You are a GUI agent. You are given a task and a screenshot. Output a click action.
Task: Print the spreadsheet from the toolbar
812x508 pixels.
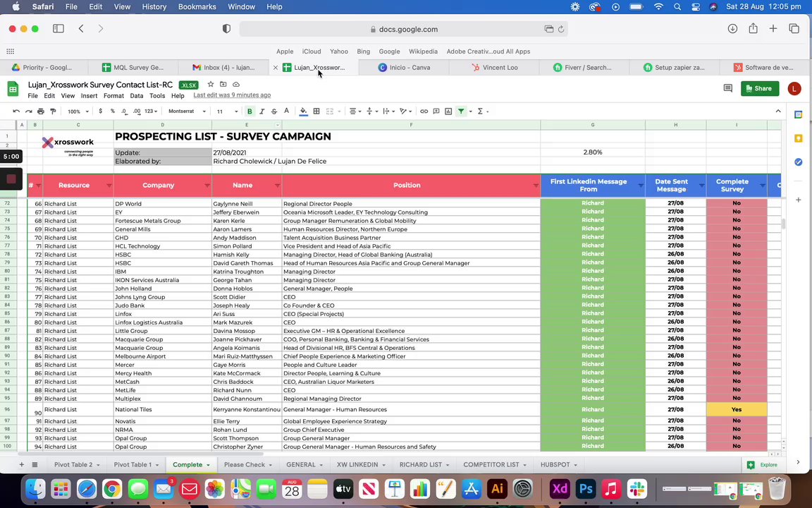(x=40, y=111)
